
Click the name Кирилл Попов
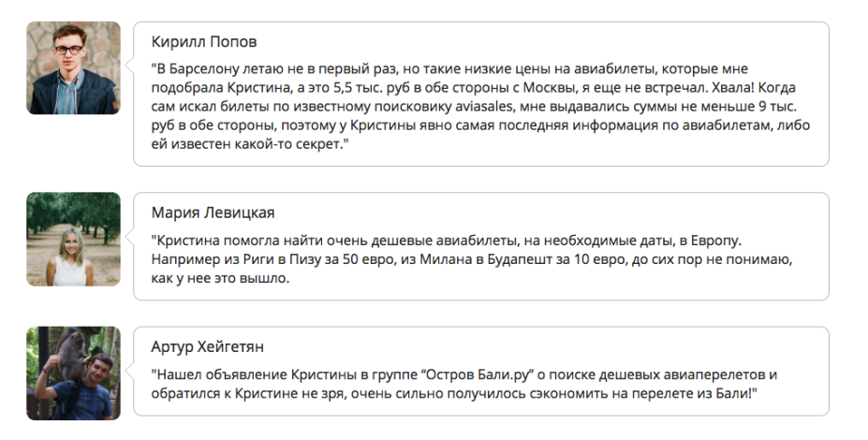coord(204,42)
